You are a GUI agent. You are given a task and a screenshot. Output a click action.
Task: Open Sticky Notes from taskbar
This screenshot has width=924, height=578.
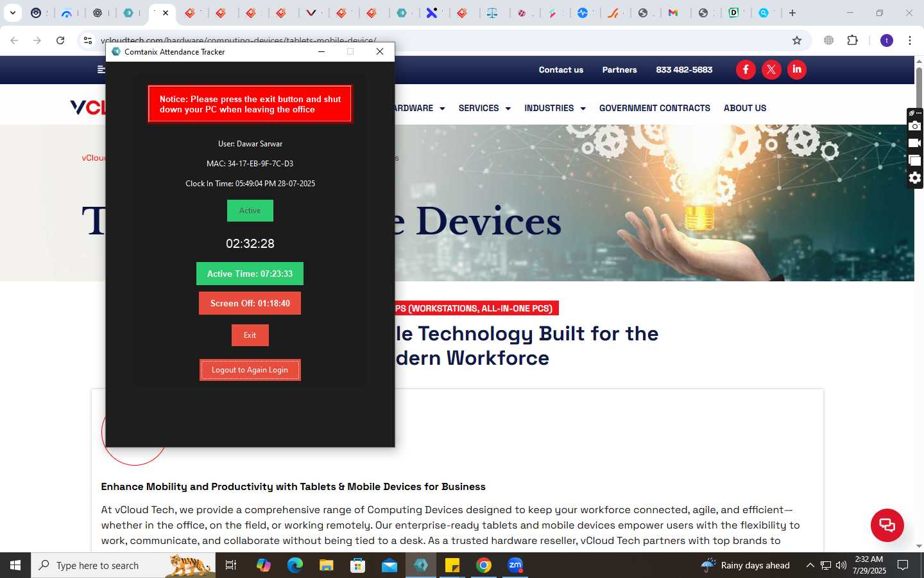pos(452,565)
